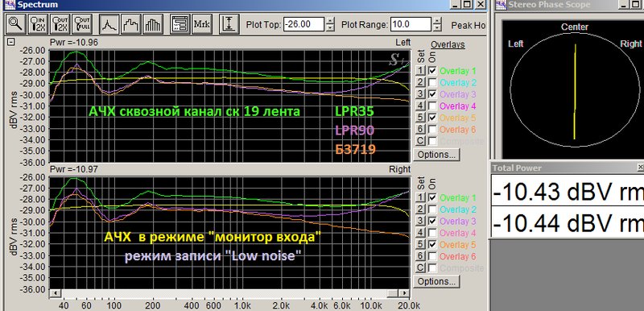The width and height of the screenshot is (644, 311).
Task: Click Set button 2 in Left channel
Action: pos(419,82)
